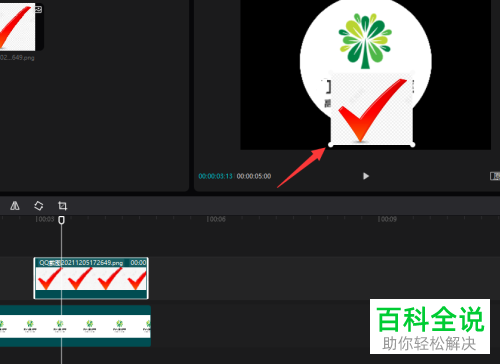Select the checkmark overlay in preview
Image resolution: width=500 pixels, height=364 pixels.
[372, 108]
